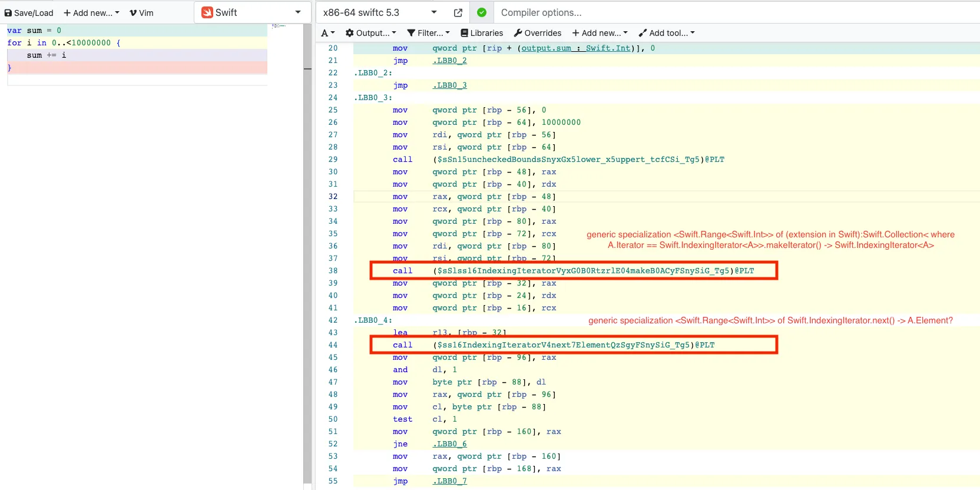980x490 pixels.
Task: Open the font size A dropdown
Action: tap(328, 33)
